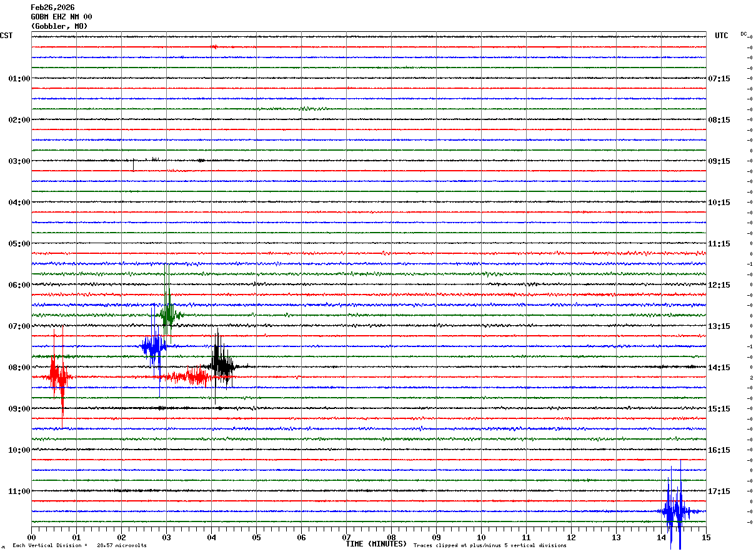The image size is (756, 554).
Task: Select the 15:15 UTC time label
Action: tap(719, 409)
